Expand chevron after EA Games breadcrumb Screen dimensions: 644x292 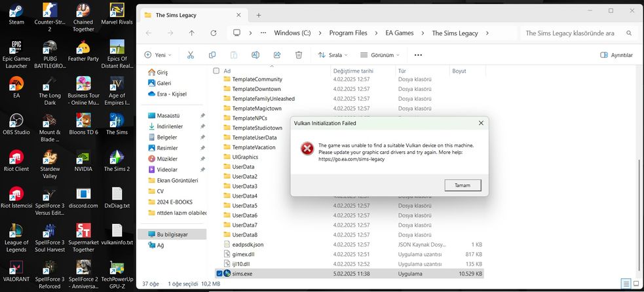tap(423, 33)
